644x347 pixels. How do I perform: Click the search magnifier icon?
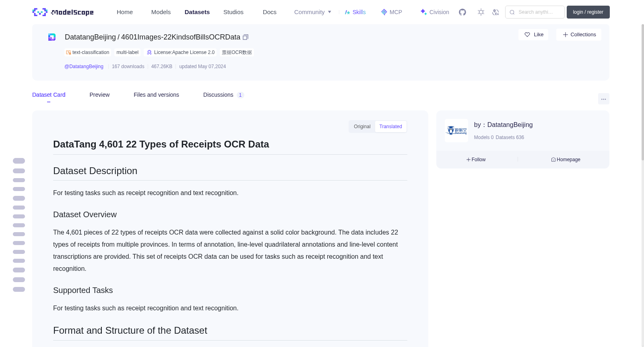coord(512,12)
